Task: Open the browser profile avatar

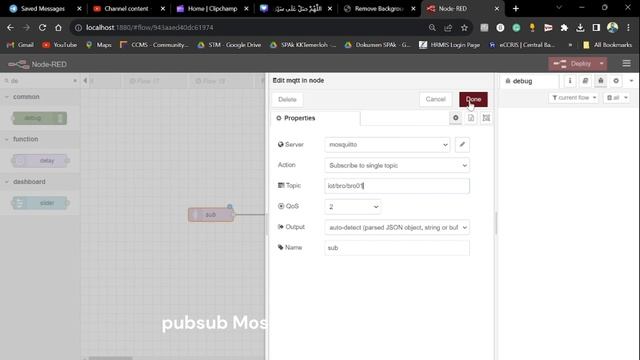Action: point(612,27)
